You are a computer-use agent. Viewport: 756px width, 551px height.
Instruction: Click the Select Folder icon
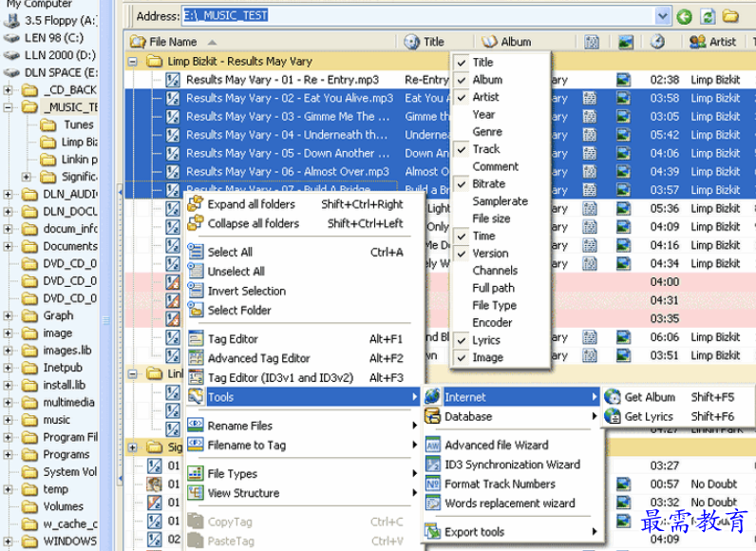tap(196, 310)
